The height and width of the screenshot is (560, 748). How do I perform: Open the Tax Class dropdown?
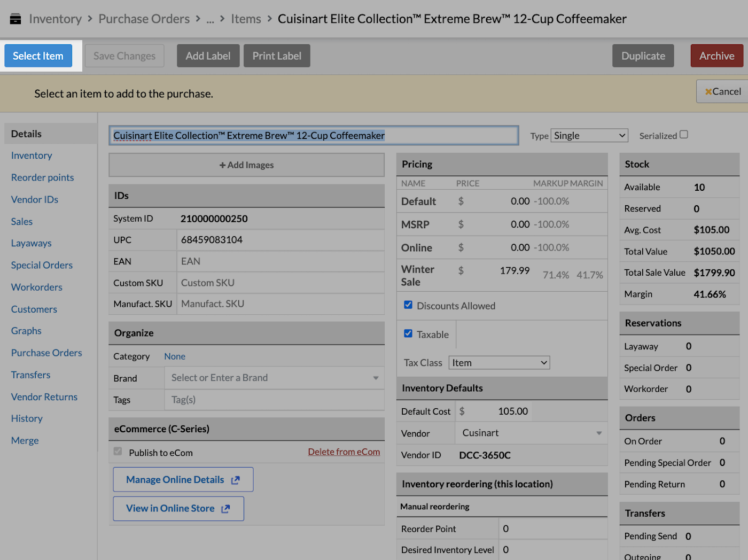[x=498, y=362]
